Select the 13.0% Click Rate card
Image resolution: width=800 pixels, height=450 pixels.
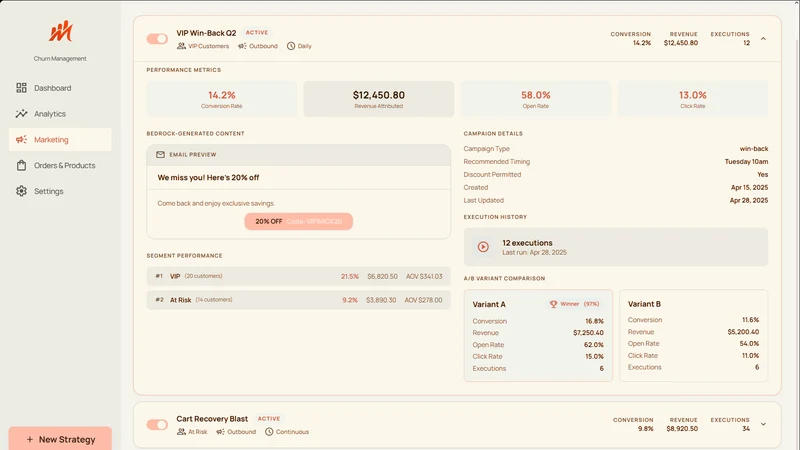click(x=692, y=99)
